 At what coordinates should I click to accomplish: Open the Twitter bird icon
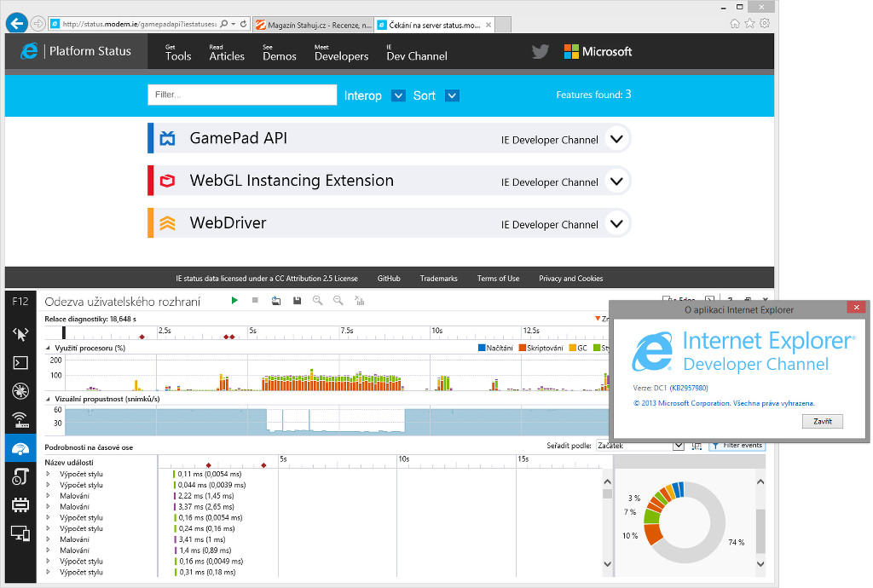540,52
